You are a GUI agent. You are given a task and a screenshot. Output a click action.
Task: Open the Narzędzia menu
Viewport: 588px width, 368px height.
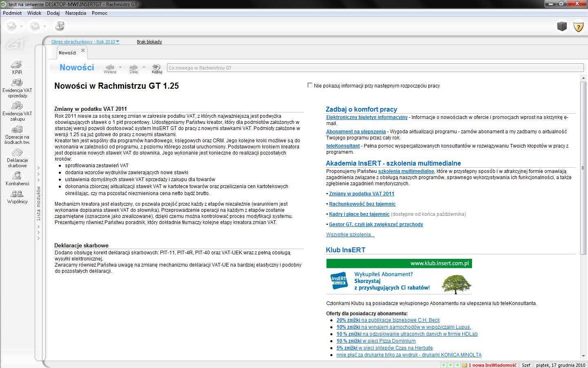76,13
